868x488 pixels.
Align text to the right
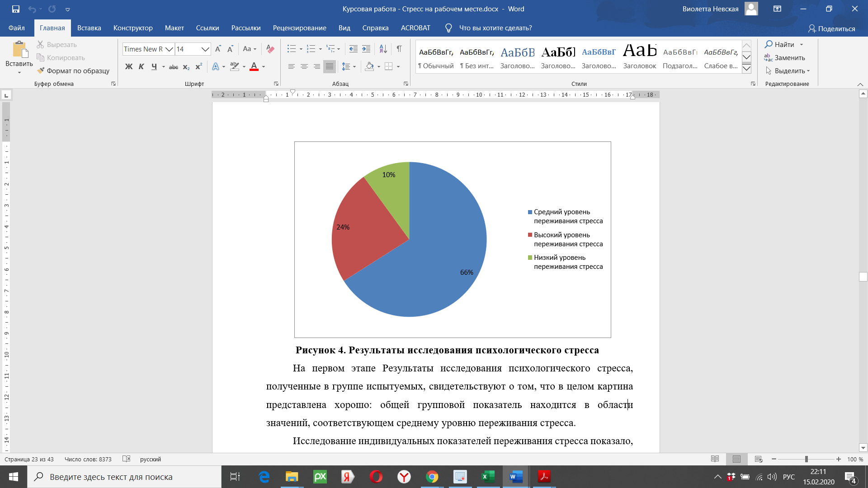coord(317,67)
